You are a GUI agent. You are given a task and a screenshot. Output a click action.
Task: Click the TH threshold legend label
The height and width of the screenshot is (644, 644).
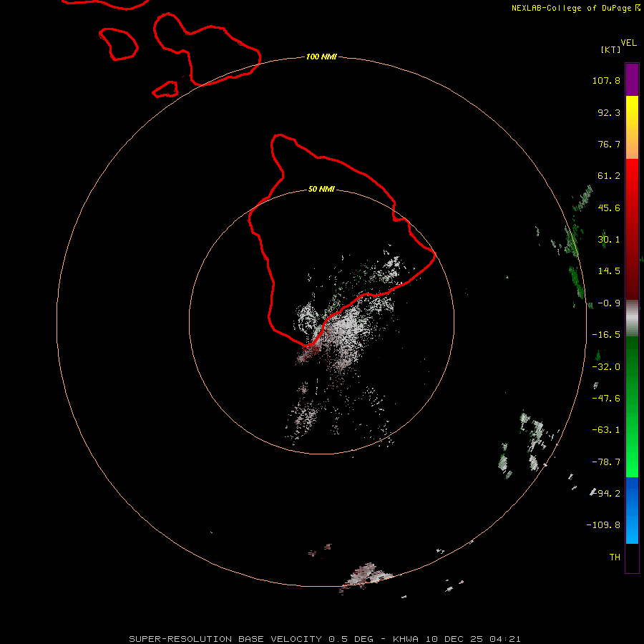click(x=615, y=557)
